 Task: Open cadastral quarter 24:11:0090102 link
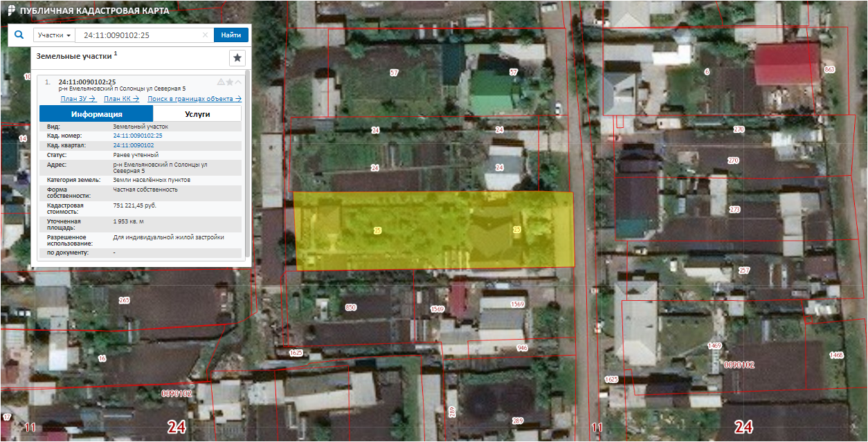[x=133, y=145]
